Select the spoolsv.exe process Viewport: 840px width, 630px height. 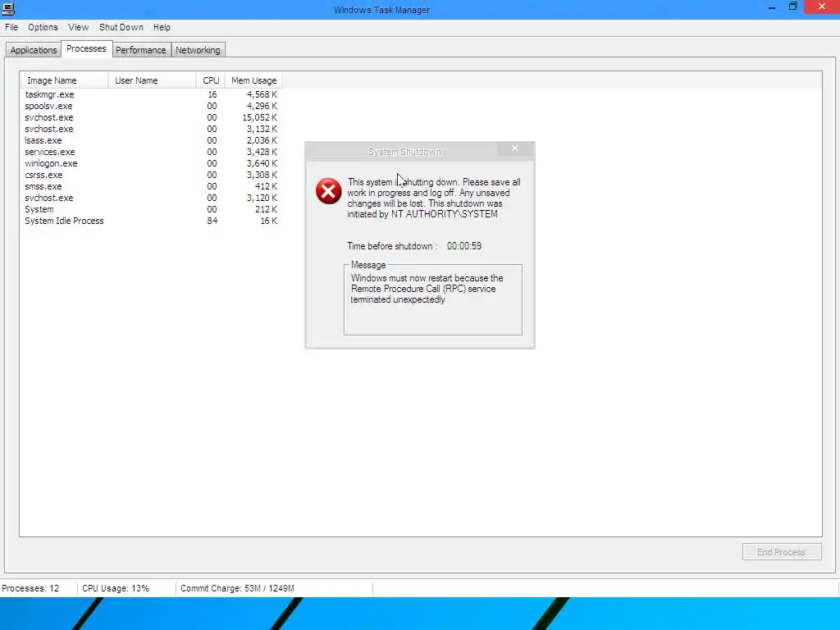pyautogui.click(x=151, y=106)
